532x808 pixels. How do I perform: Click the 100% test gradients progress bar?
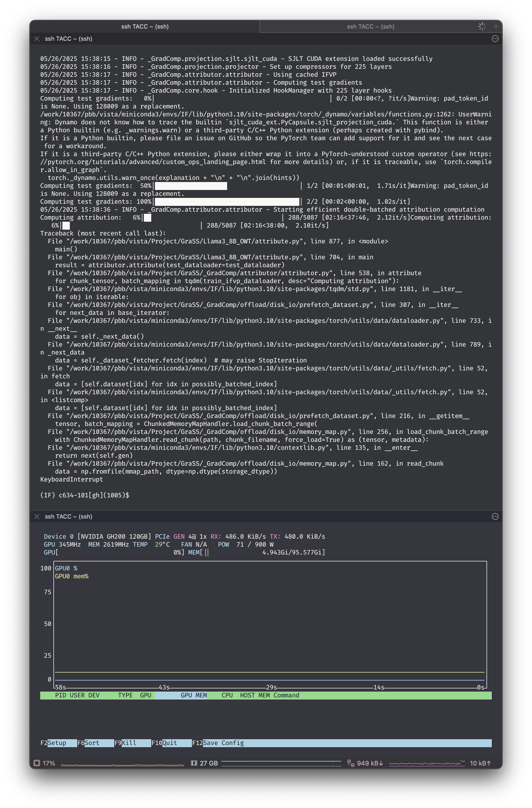[227, 202]
